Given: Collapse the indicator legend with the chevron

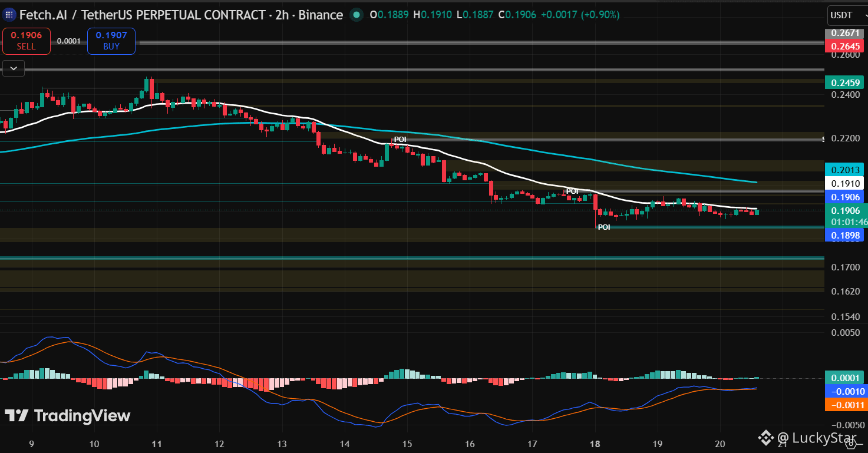Looking at the screenshot, I should (x=14, y=69).
